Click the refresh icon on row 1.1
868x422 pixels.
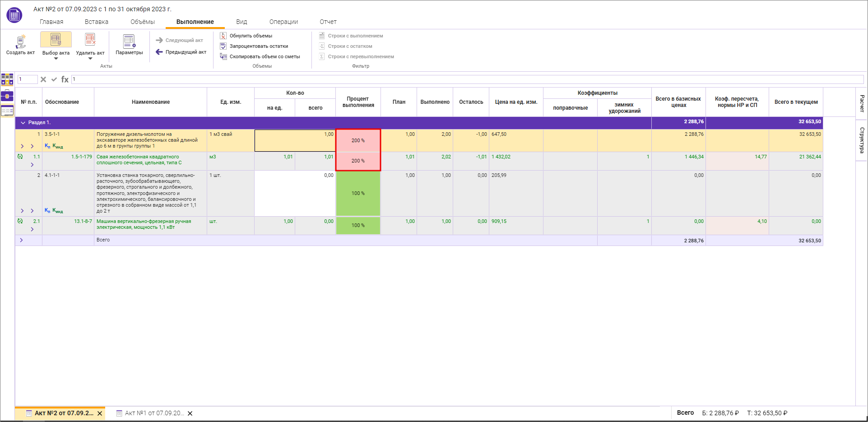20,157
